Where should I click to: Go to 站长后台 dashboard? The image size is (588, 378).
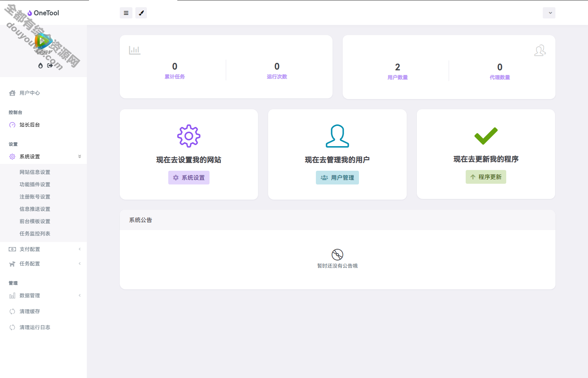click(30, 125)
